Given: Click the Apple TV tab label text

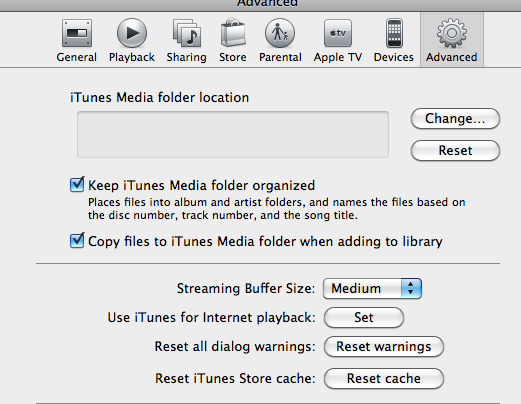Looking at the screenshot, I should (x=338, y=57).
